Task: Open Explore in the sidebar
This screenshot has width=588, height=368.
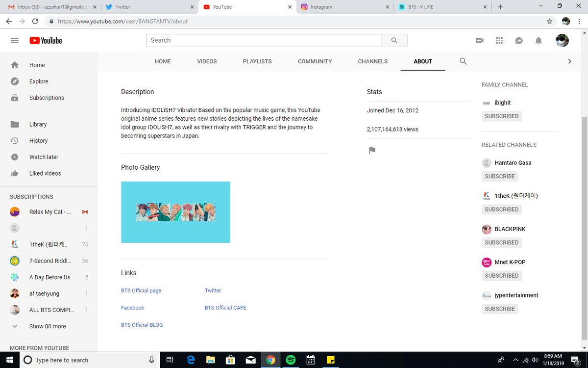Action: [49, 81]
